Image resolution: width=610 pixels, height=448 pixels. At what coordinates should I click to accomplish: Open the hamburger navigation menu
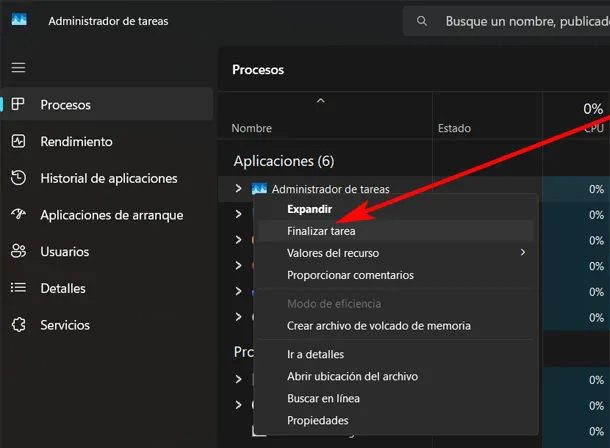point(18,68)
